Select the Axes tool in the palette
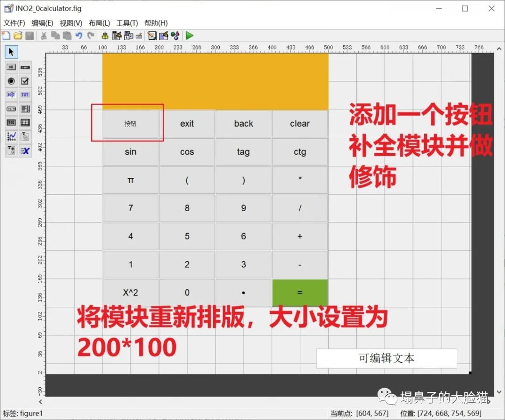The width and height of the screenshot is (505, 420). click(12, 136)
